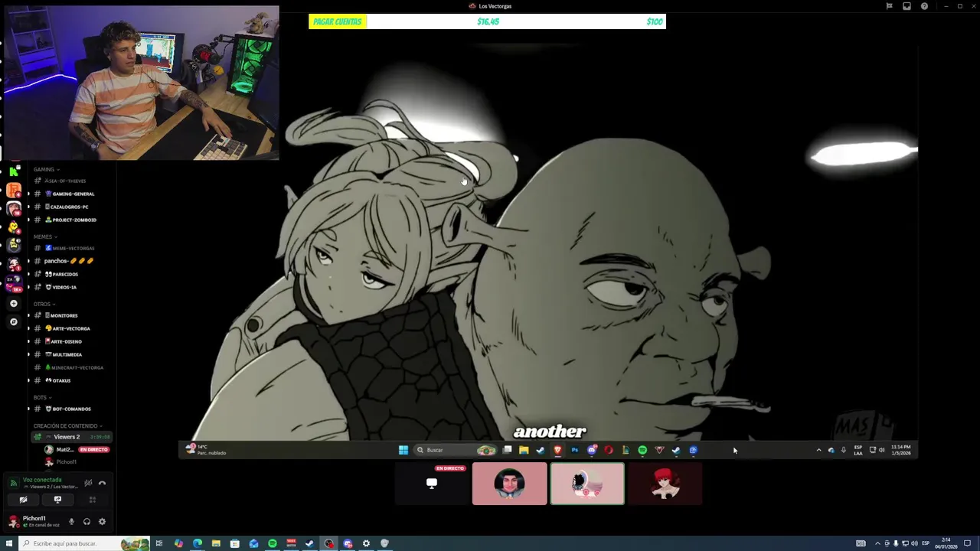Select the green-outlined speaking participant tile
This screenshot has height=551, width=980.
587,484
